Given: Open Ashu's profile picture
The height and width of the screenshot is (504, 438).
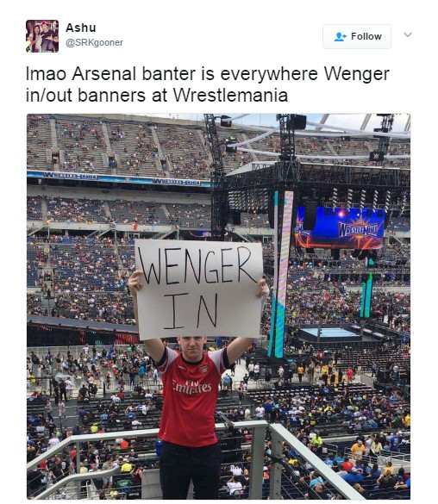Looking at the screenshot, I should click(x=42, y=36).
